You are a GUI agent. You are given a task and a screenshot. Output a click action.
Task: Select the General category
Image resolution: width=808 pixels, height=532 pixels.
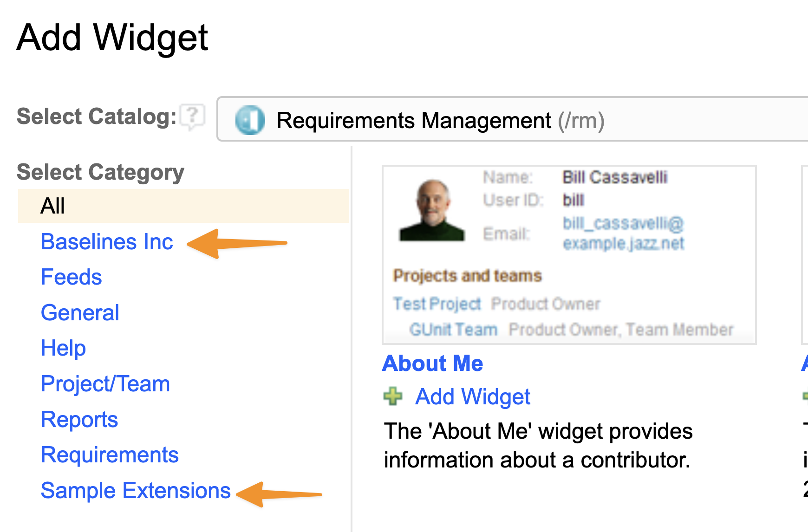[x=80, y=313]
